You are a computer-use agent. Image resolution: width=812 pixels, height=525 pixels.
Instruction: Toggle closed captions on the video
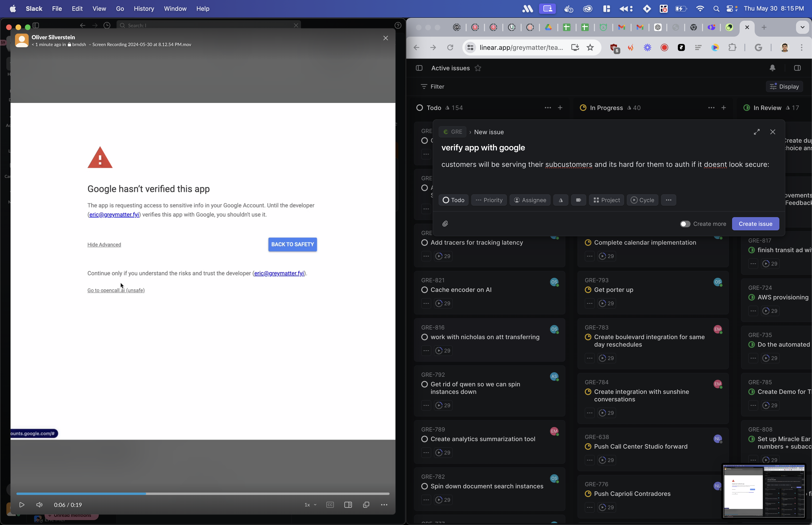[330, 505]
